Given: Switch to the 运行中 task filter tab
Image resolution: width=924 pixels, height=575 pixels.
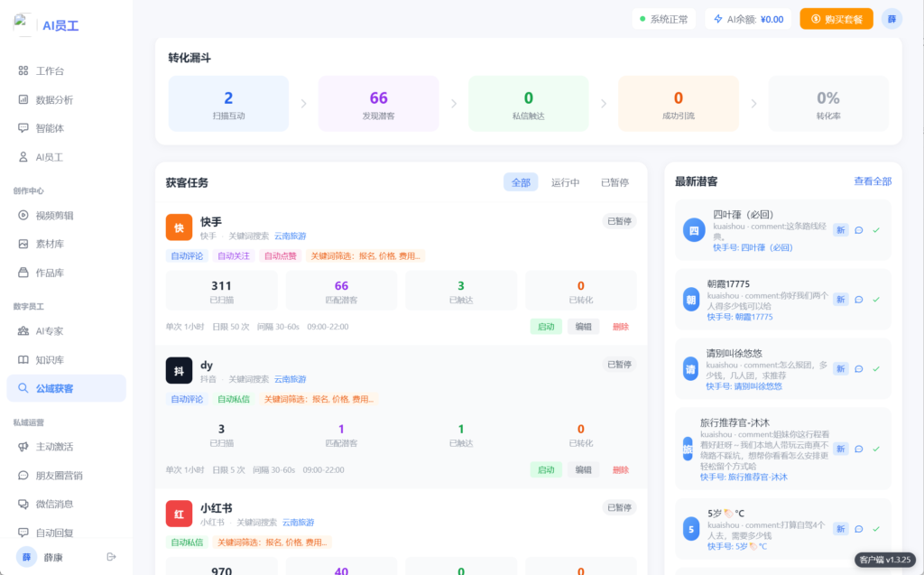Looking at the screenshot, I should point(565,182).
